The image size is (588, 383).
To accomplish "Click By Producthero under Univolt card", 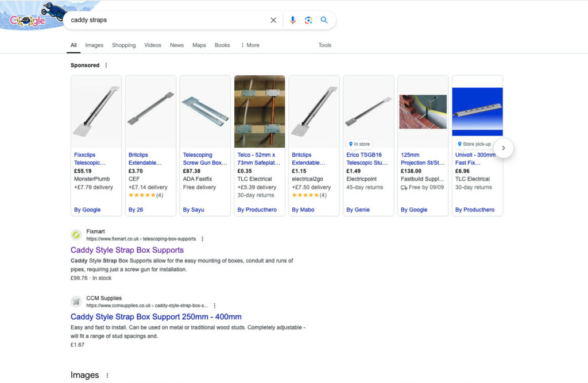I will tap(475, 210).
